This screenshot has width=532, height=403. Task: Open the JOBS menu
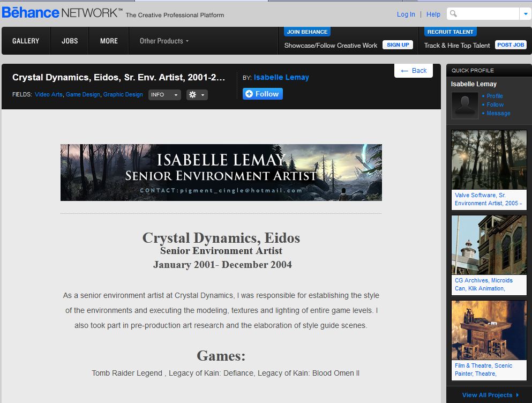(70, 41)
